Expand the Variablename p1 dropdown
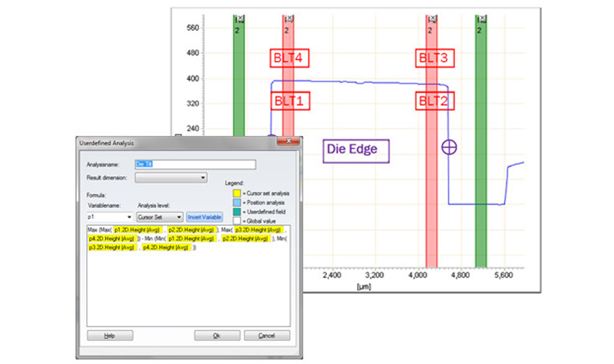This screenshot has width=614, height=364. [129, 217]
